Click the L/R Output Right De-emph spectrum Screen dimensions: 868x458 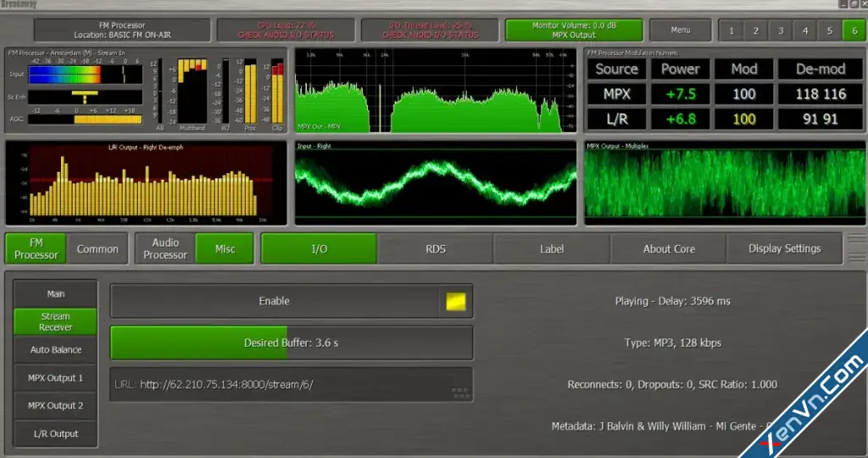click(146, 182)
